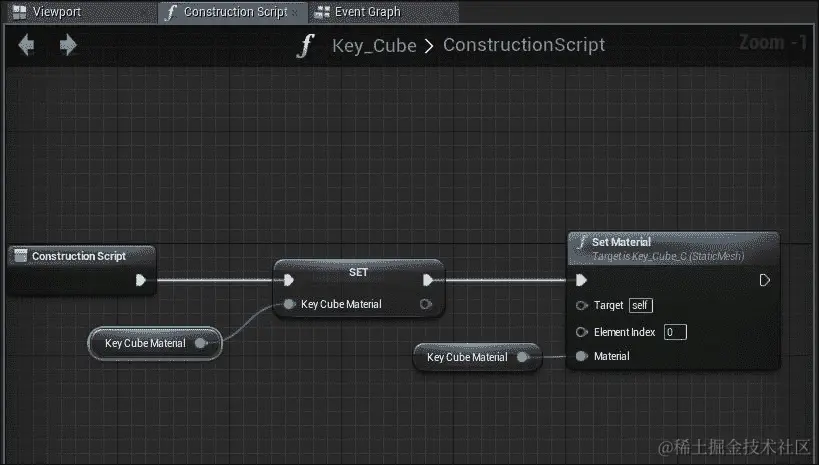Viewport: 819px width, 465px height.
Task: Click ConstructionScript in the breadcrumb
Action: [524, 45]
